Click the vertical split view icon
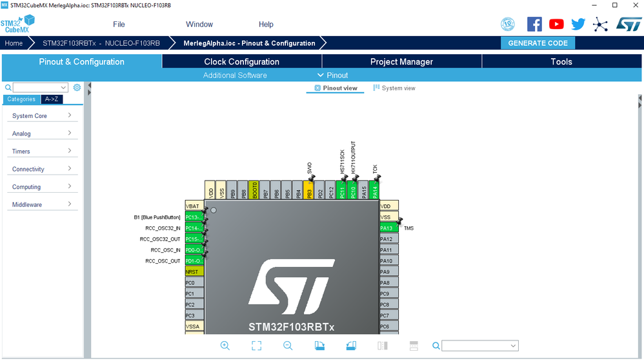 pyautogui.click(x=383, y=346)
